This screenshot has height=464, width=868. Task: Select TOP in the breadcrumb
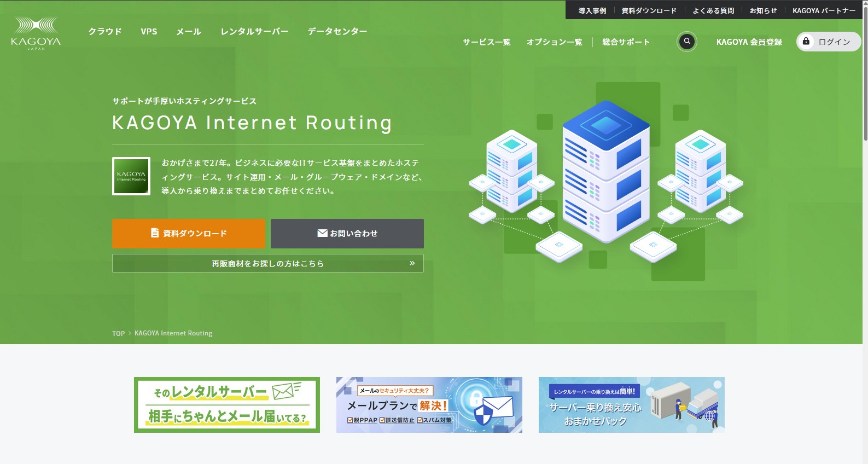(118, 333)
